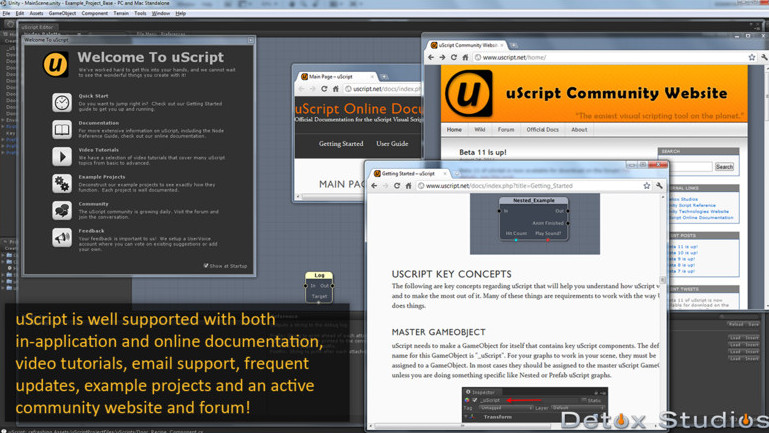Click the Quick Start heading text
This screenshot has width=769, height=433.
94,96
